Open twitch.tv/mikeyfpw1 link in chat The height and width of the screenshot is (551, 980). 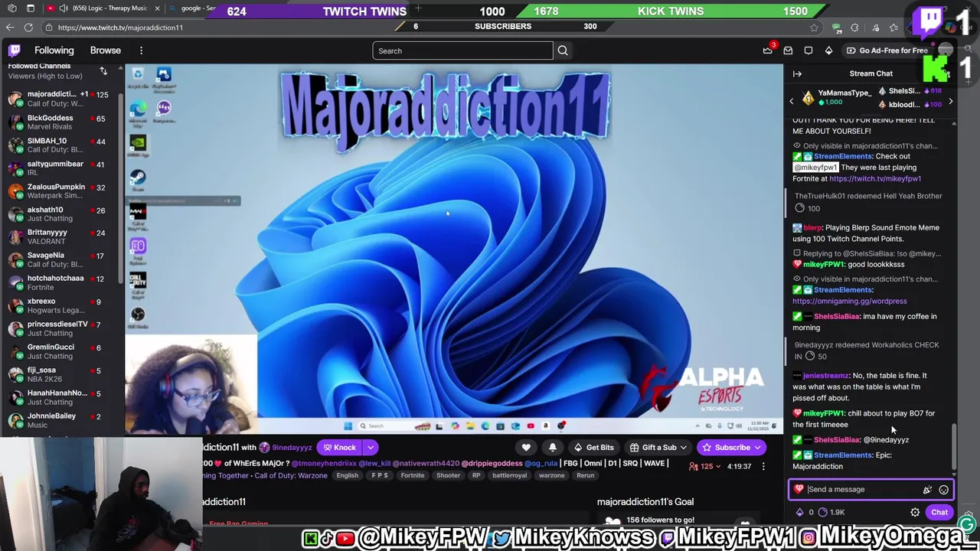[875, 178]
